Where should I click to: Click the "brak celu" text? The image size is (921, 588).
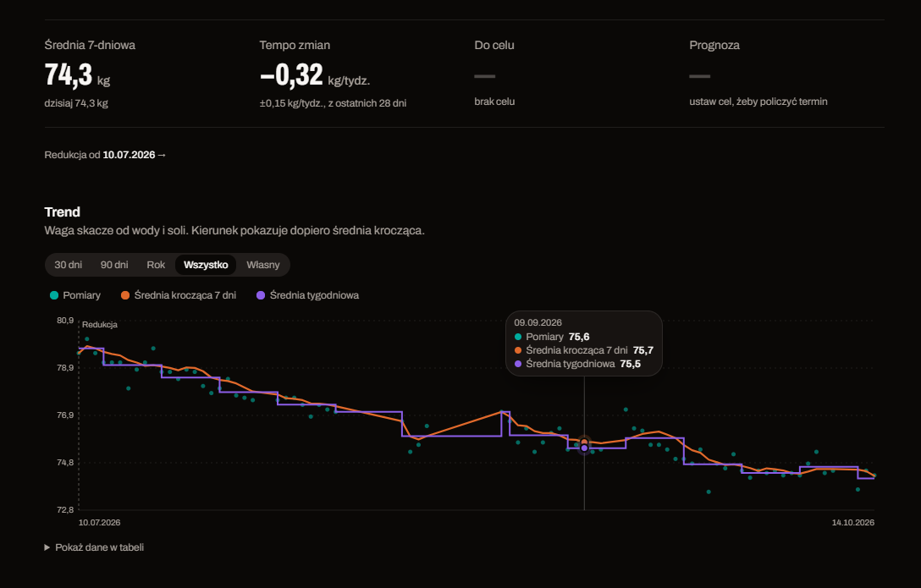tap(494, 102)
